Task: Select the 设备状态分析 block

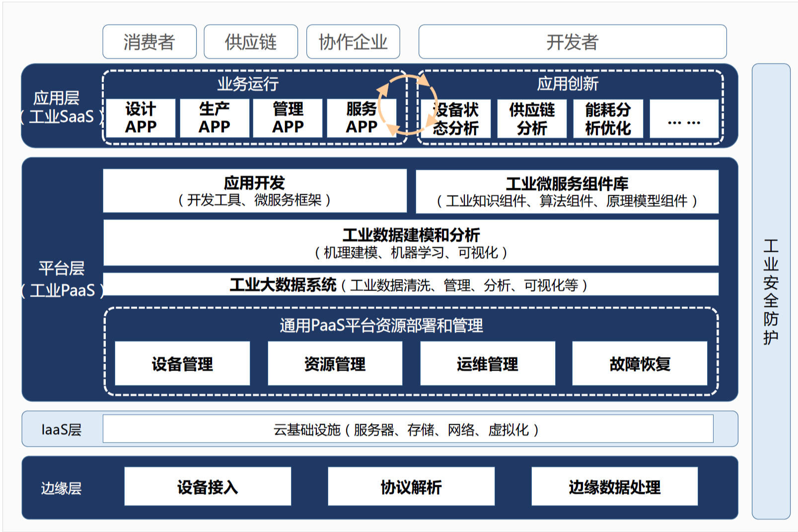Action: tap(456, 119)
